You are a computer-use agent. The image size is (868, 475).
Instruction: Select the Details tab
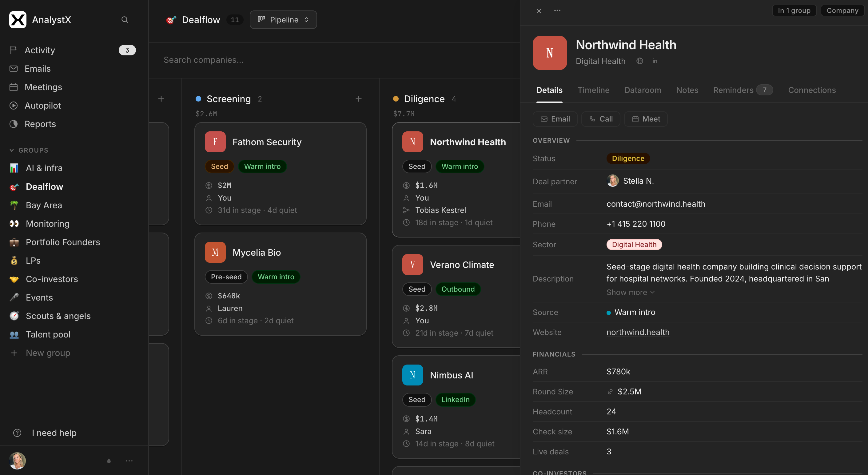(549, 90)
